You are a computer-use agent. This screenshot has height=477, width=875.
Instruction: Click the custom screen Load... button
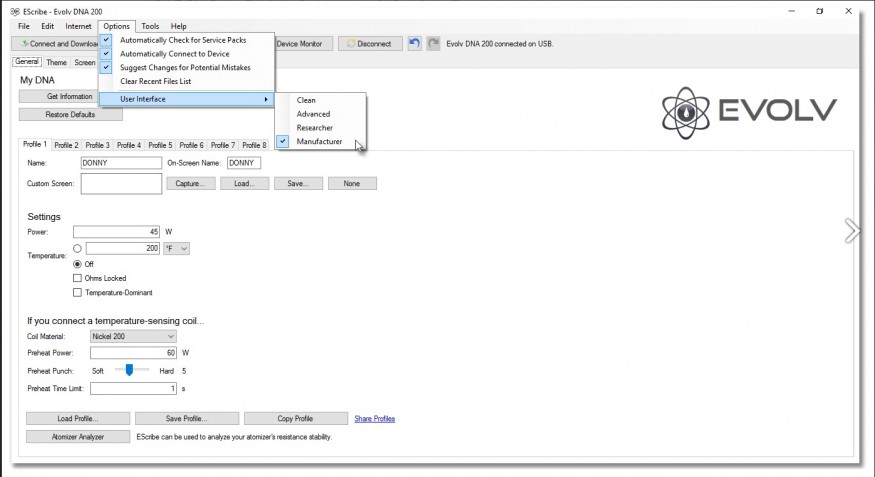click(244, 184)
